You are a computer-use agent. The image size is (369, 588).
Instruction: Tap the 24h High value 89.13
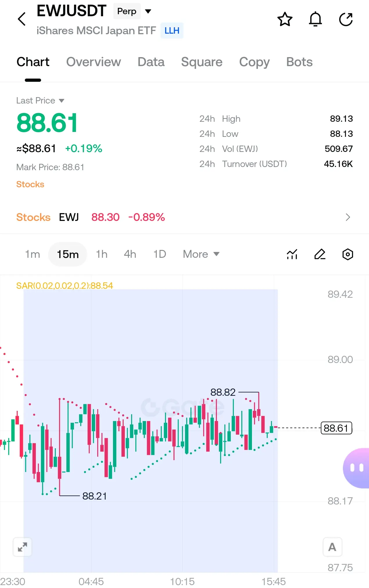(x=341, y=119)
